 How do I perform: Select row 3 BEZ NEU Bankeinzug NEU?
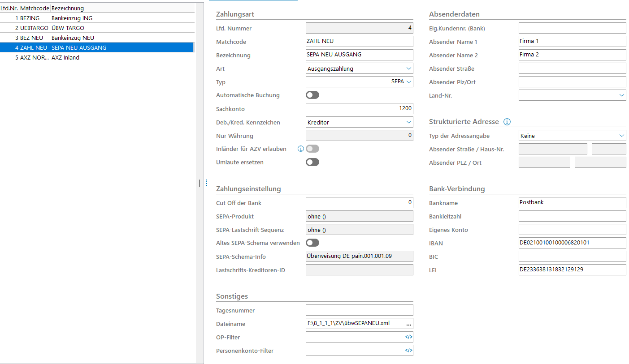97,38
